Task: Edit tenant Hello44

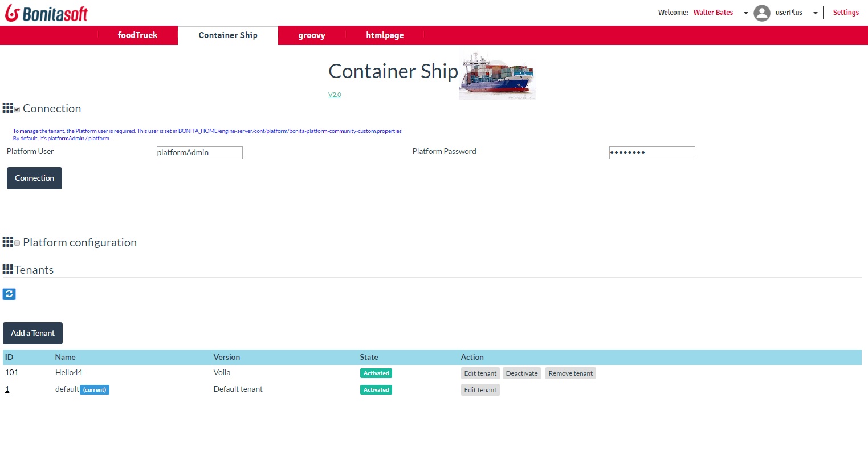Action: click(x=480, y=373)
